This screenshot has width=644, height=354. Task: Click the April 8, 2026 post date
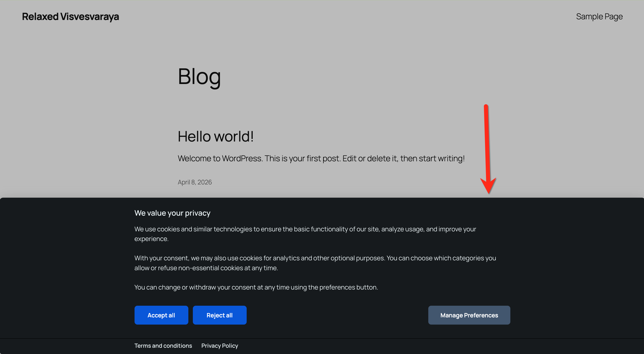[195, 182]
